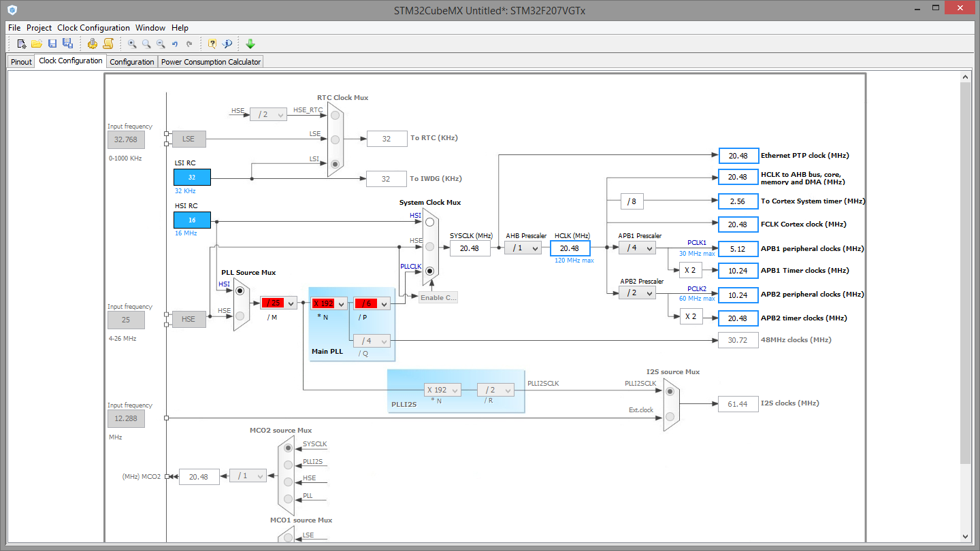Image resolution: width=980 pixels, height=551 pixels.
Task: Select HSE_RTC input on RTC Clock Mux
Action: (x=335, y=116)
